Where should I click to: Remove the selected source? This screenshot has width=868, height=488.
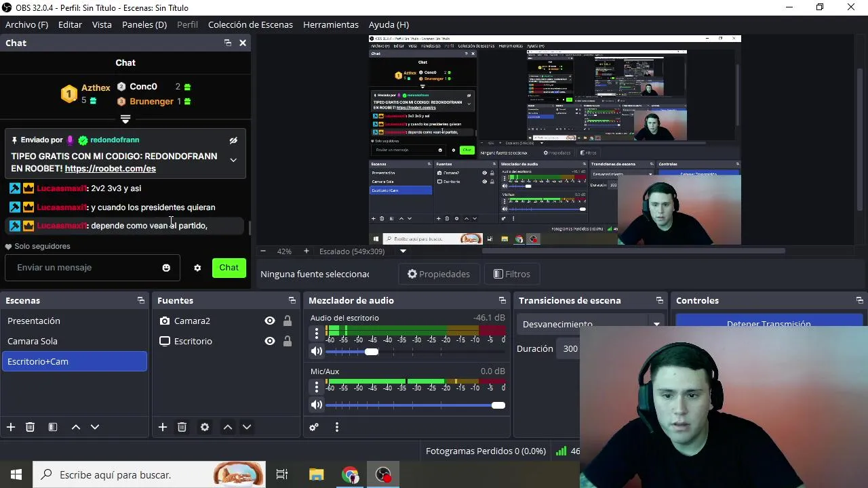point(182,427)
